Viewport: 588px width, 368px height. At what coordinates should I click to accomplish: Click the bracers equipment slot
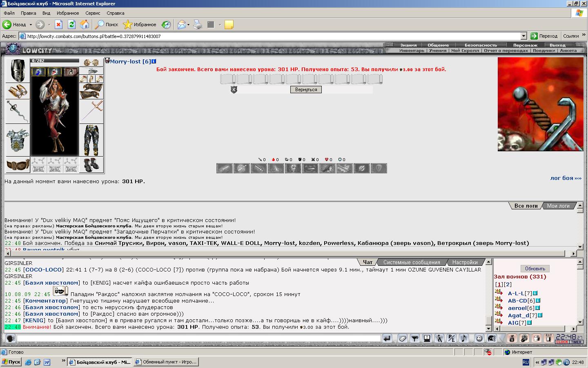pos(18,91)
